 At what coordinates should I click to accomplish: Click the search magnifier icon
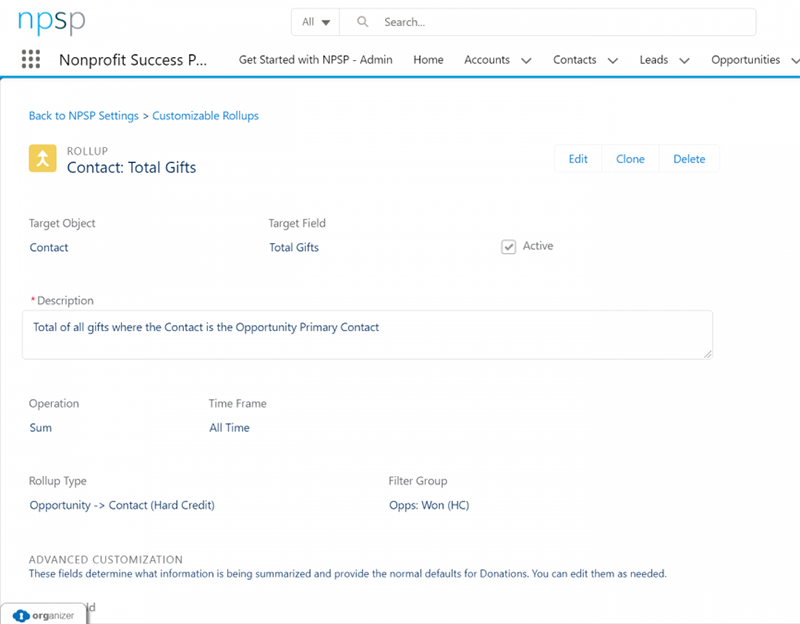pos(362,22)
